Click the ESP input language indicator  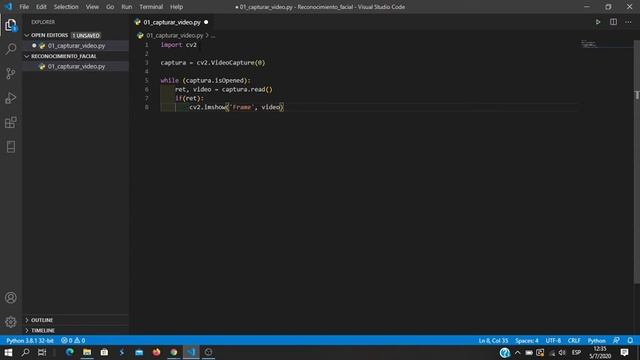click(576, 353)
